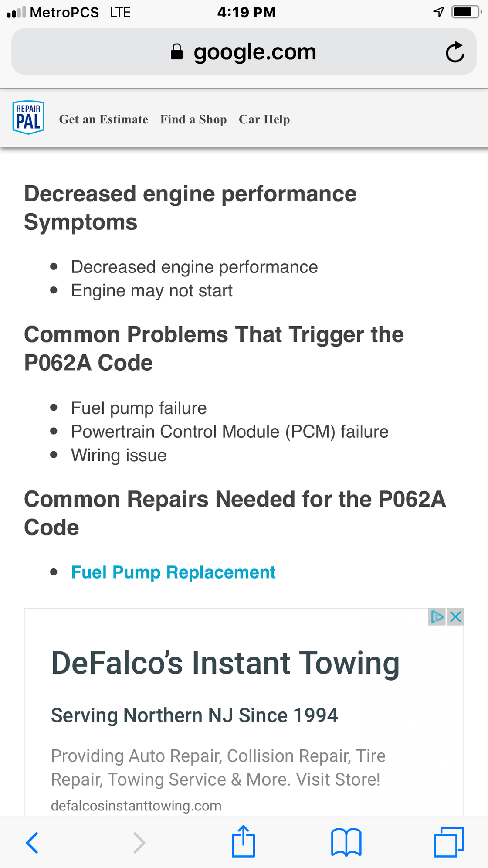Image resolution: width=488 pixels, height=868 pixels.
Task: Open the Safari share sheet
Action: (243, 841)
